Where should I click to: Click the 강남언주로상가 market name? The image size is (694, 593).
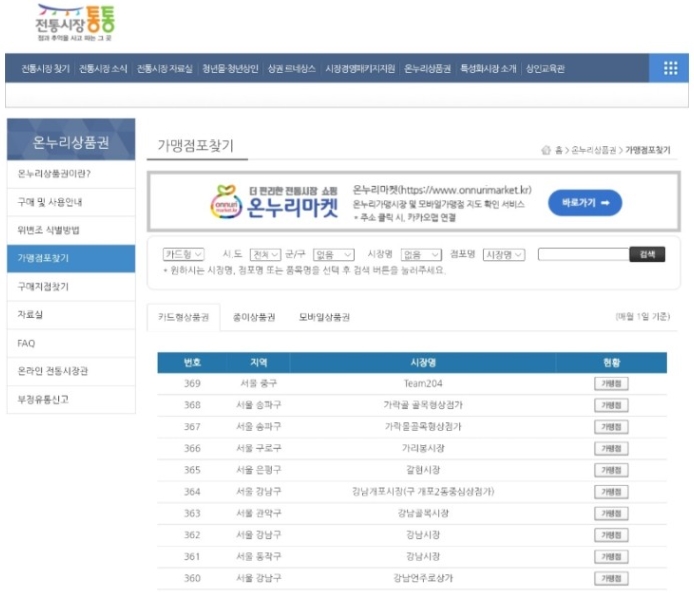pos(423,578)
